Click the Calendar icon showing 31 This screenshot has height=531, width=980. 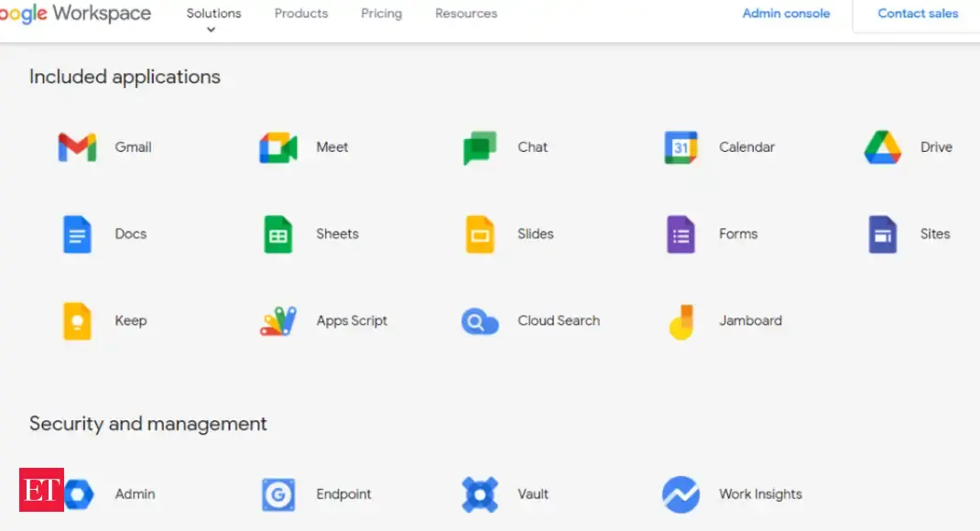(x=681, y=147)
